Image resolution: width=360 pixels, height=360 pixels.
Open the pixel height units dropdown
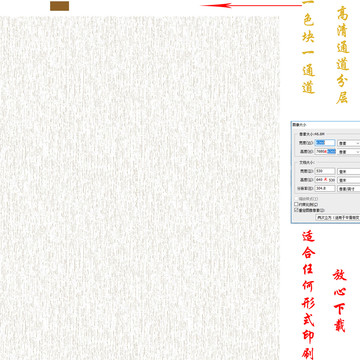pyautogui.click(x=349, y=152)
